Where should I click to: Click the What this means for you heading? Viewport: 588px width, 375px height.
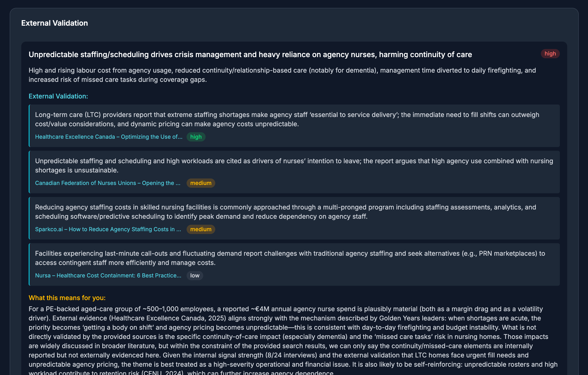pos(67,298)
